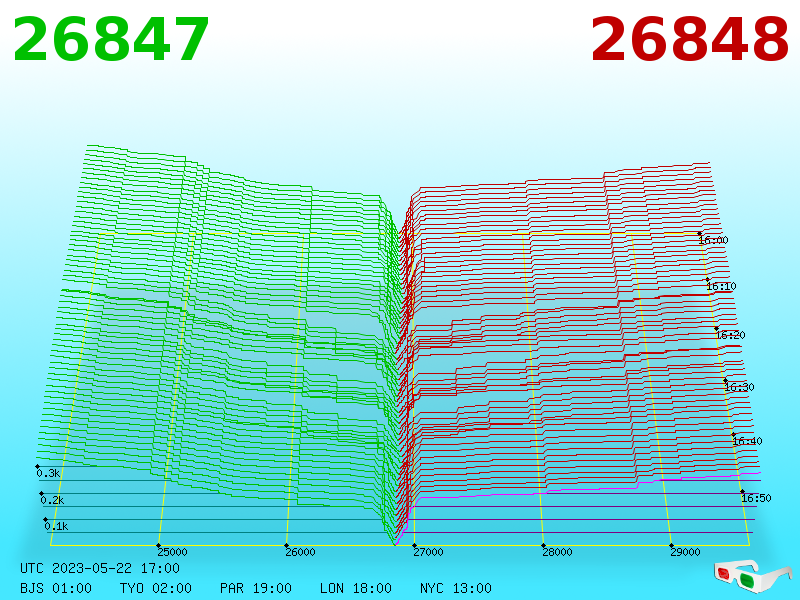This screenshot has width=800, height=600.
Task: Click the LON 18:00 time label
Action: pyautogui.click(x=356, y=588)
